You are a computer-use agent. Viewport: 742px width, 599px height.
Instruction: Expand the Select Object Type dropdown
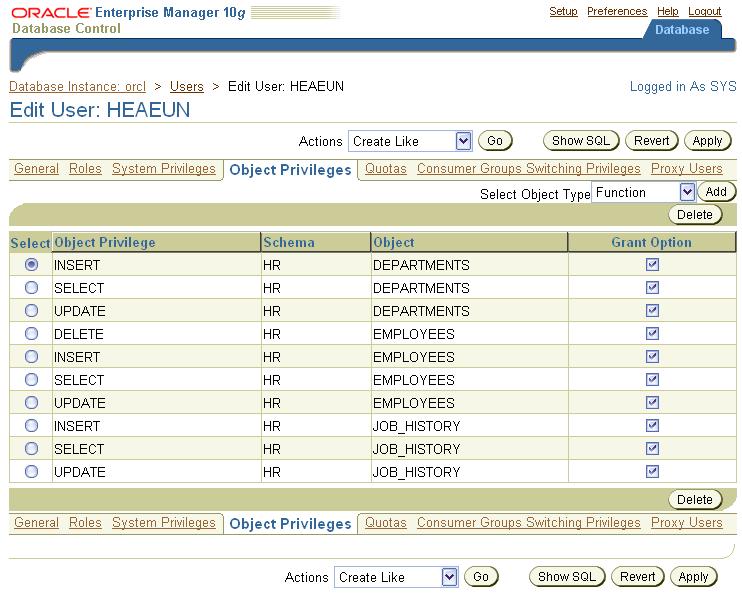[x=643, y=192]
